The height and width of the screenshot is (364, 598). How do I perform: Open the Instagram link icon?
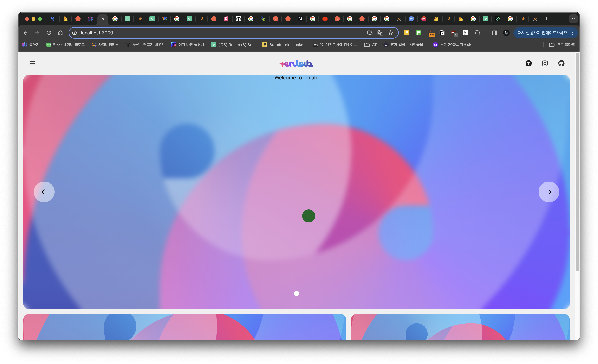click(545, 63)
